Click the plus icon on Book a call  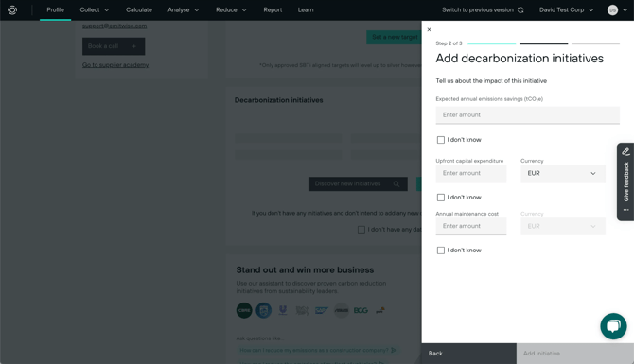tap(133, 46)
